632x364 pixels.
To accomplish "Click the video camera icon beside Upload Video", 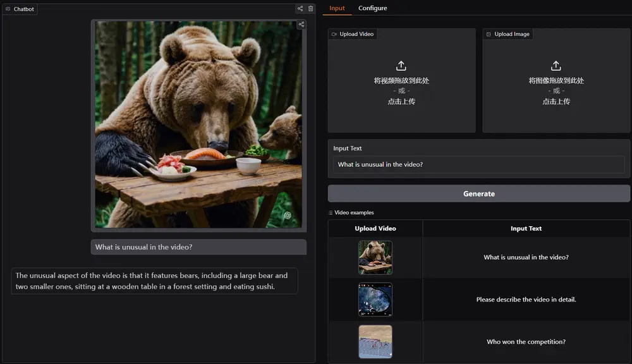I will [334, 34].
